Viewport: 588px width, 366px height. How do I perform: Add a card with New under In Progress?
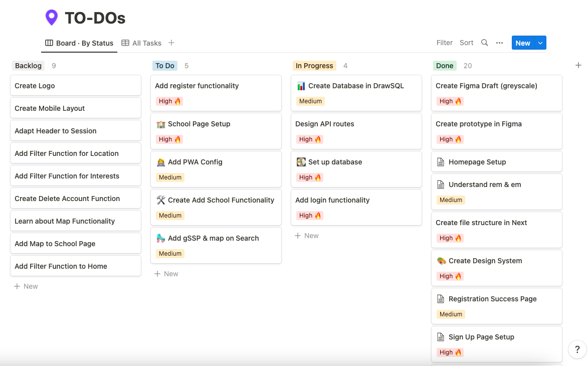tap(306, 235)
